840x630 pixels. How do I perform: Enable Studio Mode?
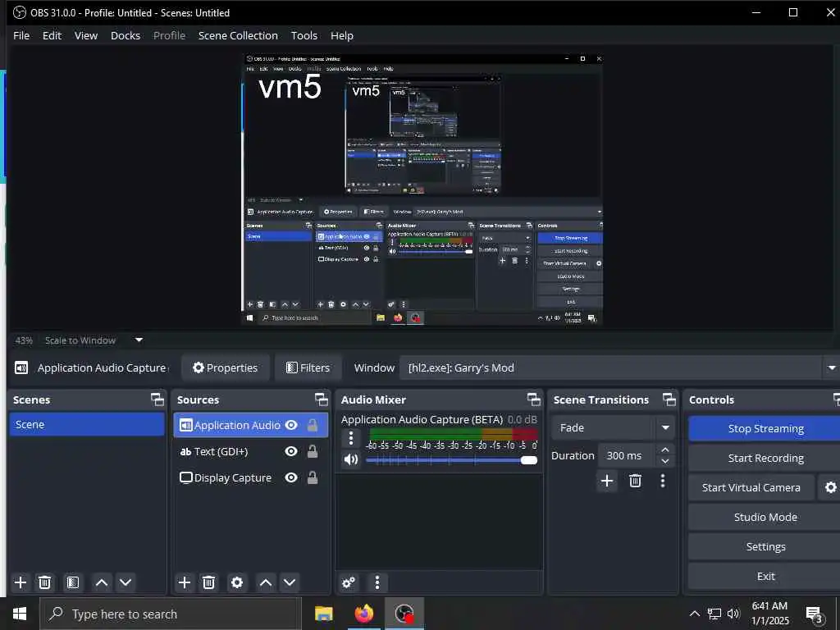pos(765,517)
